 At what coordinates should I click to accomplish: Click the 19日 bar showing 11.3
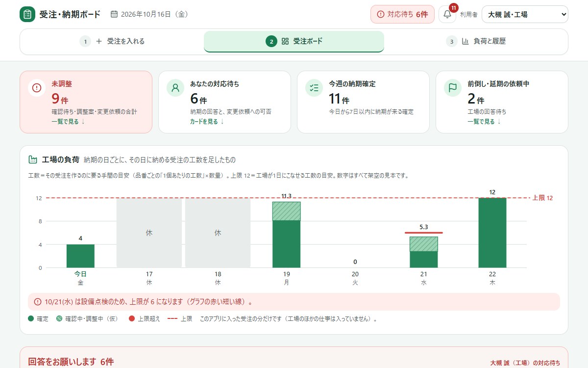286,235
